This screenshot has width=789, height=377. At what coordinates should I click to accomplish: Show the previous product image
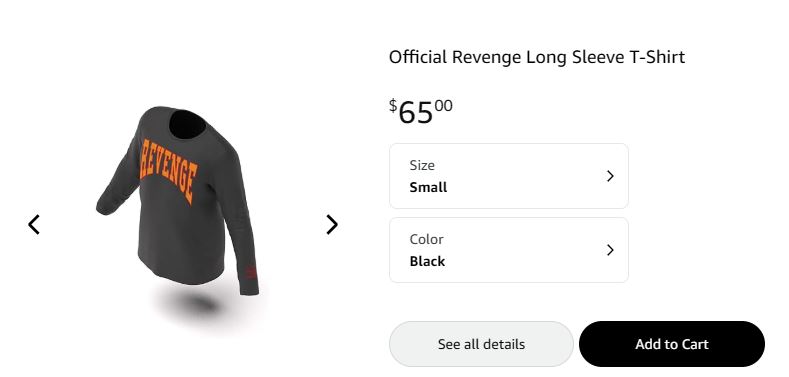34,224
